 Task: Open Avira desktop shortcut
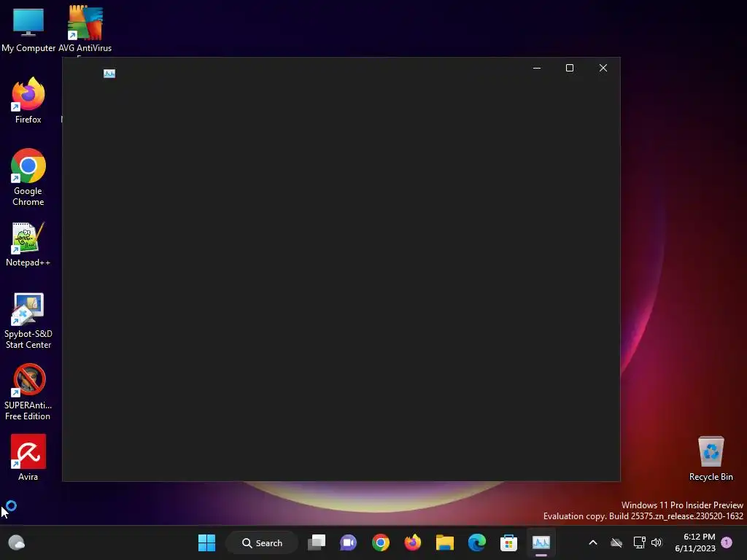[x=28, y=458]
